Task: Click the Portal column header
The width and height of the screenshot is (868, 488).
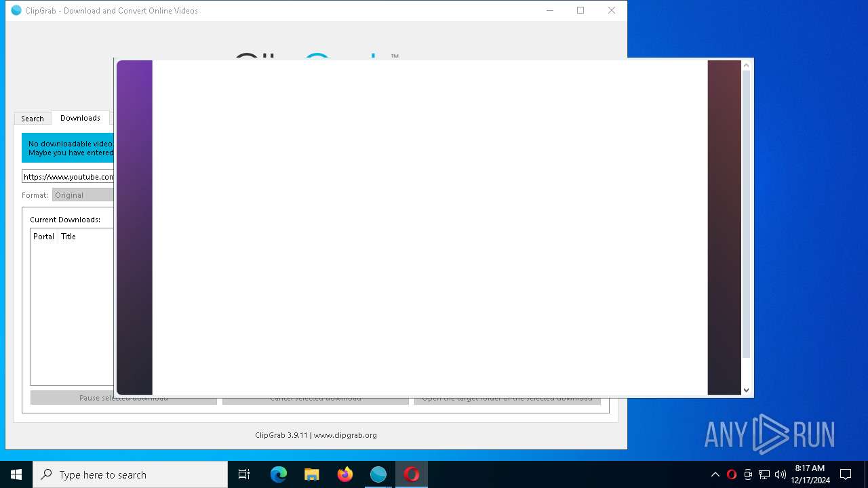Action: click(44, 237)
